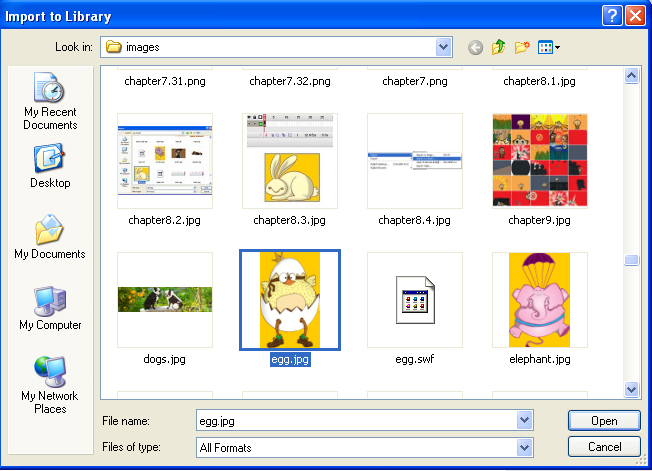Click the Cancel button
Viewport: 652px width, 471px height.
click(604, 447)
